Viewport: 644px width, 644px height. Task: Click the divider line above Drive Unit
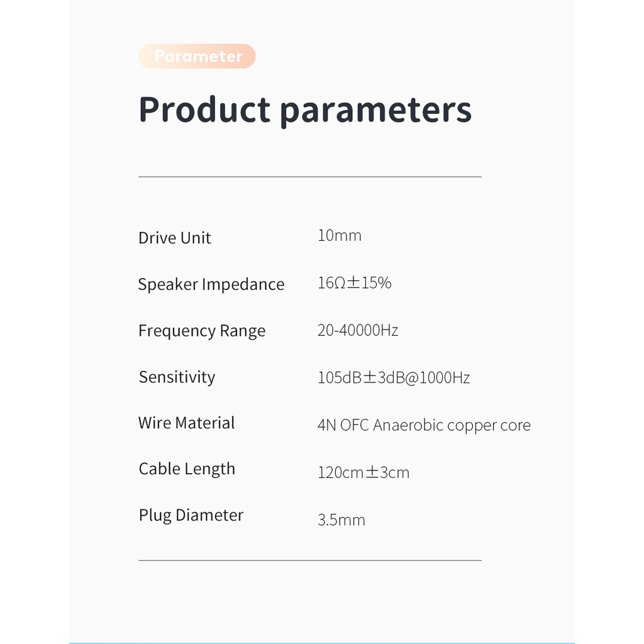[310, 177]
